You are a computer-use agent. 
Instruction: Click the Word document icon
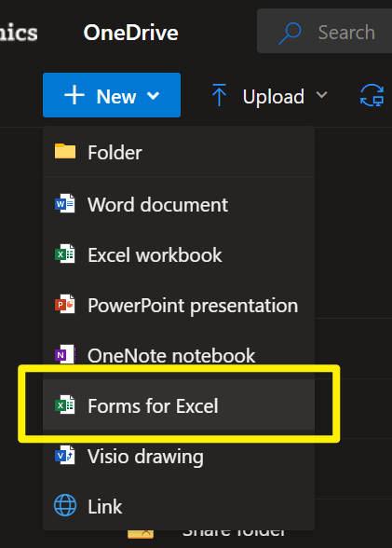click(65, 203)
